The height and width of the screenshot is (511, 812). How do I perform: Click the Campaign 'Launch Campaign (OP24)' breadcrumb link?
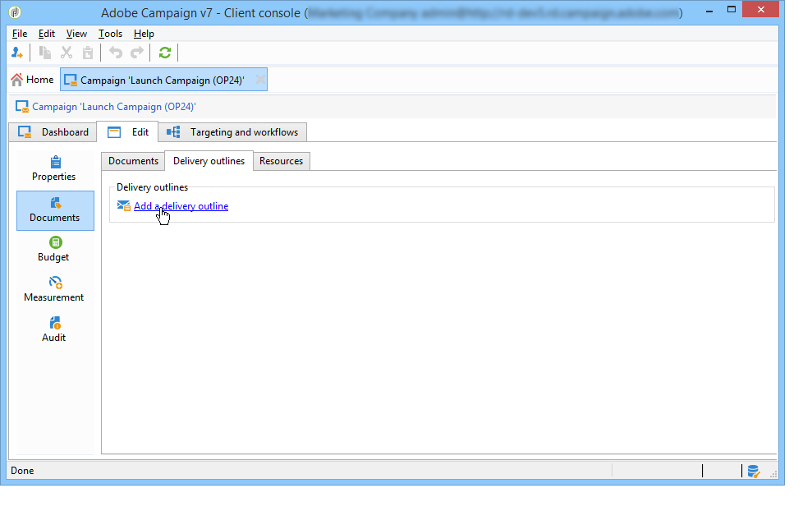tap(113, 107)
